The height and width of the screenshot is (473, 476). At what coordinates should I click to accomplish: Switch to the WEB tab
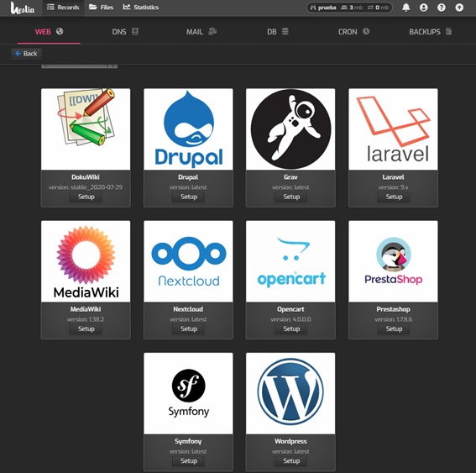click(x=49, y=32)
